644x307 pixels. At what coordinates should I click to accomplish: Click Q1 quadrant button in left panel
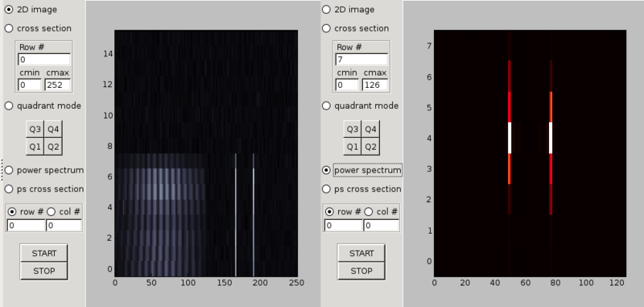click(35, 147)
